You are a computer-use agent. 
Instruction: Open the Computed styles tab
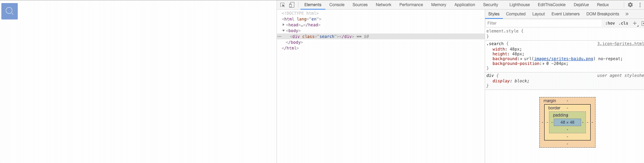pyautogui.click(x=515, y=14)
